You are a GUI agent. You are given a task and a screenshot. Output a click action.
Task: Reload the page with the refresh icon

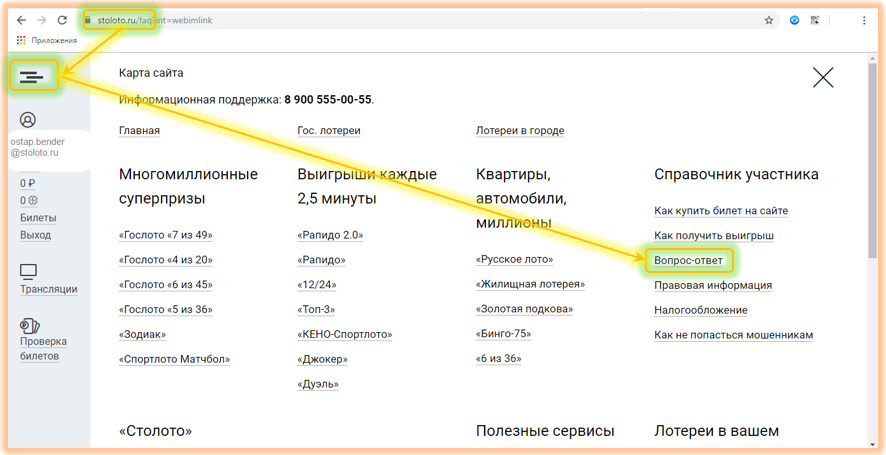click(62, 20)
